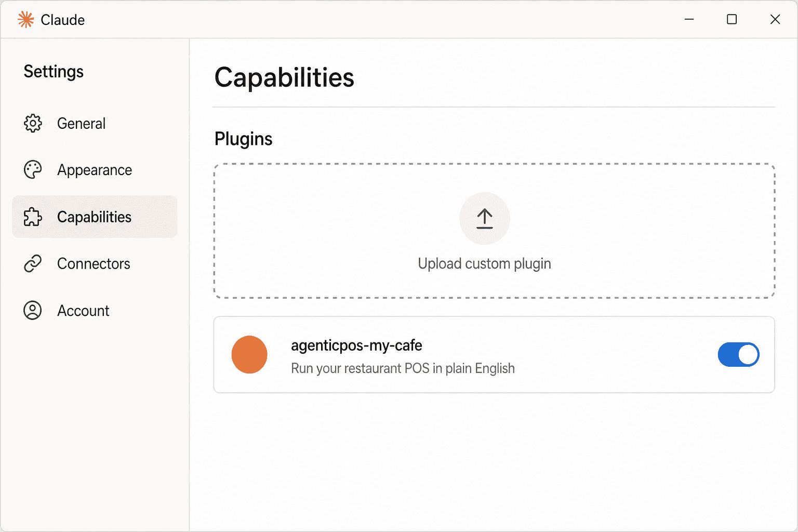Click the Settings sidebar heading

[x=54, y=72]
